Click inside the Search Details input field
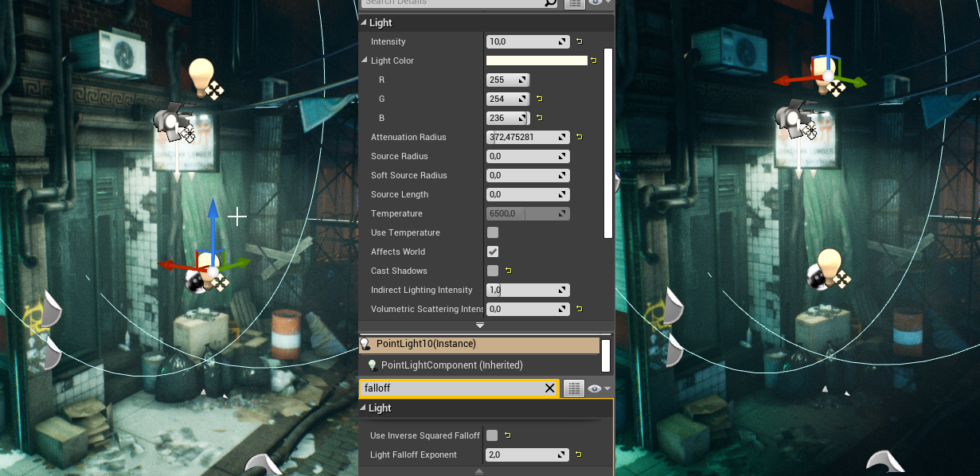The image size is (980, 476). tap(454, 3)
